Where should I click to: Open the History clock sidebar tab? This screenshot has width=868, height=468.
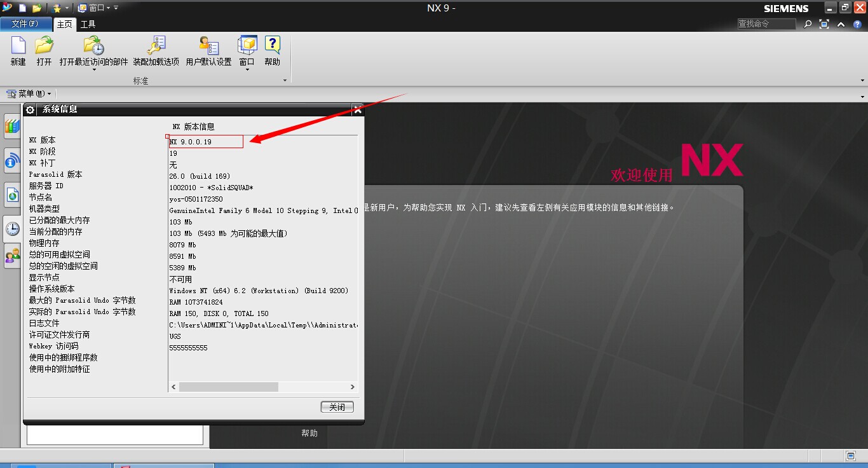(x=12, y=229)
